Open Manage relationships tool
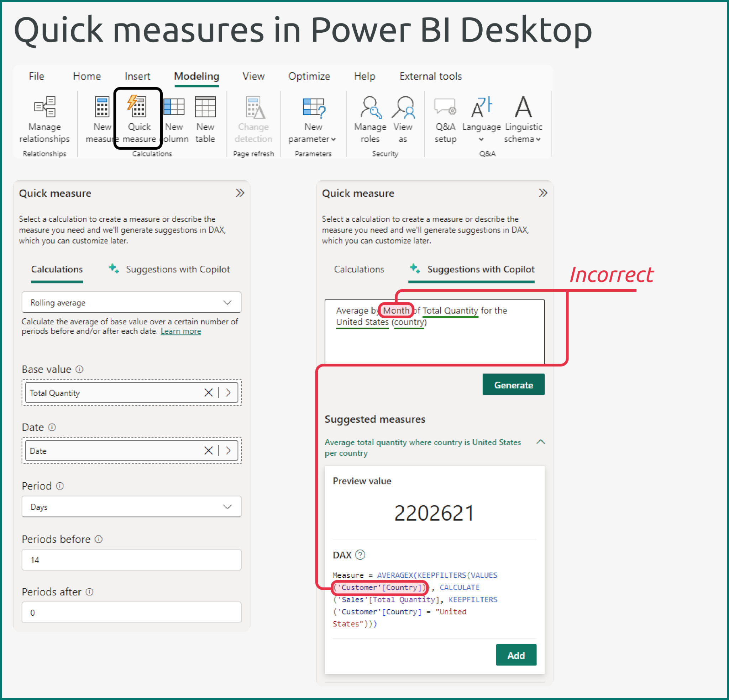Screen dimensions: 729x700 (x=44, y=107)
